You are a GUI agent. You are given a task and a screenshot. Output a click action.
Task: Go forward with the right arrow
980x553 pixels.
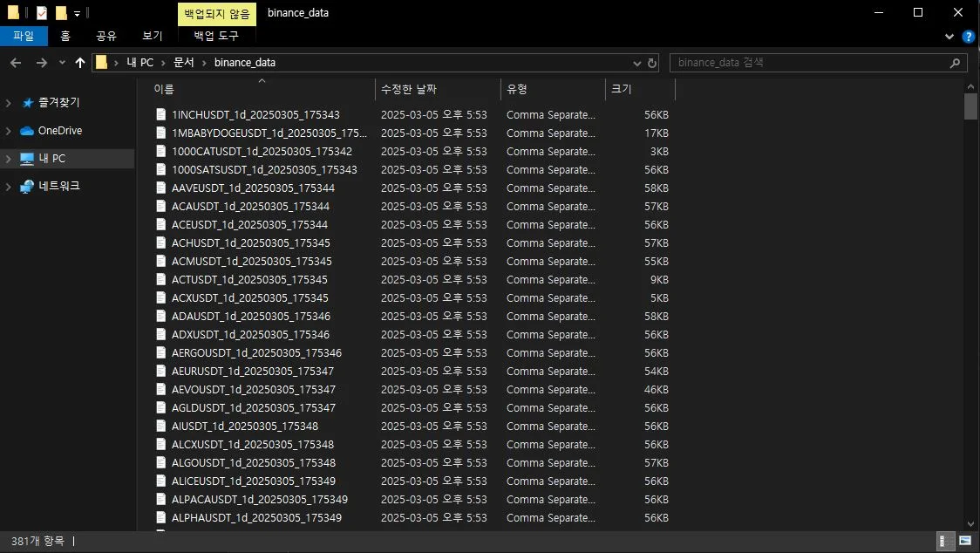(41, 63)
